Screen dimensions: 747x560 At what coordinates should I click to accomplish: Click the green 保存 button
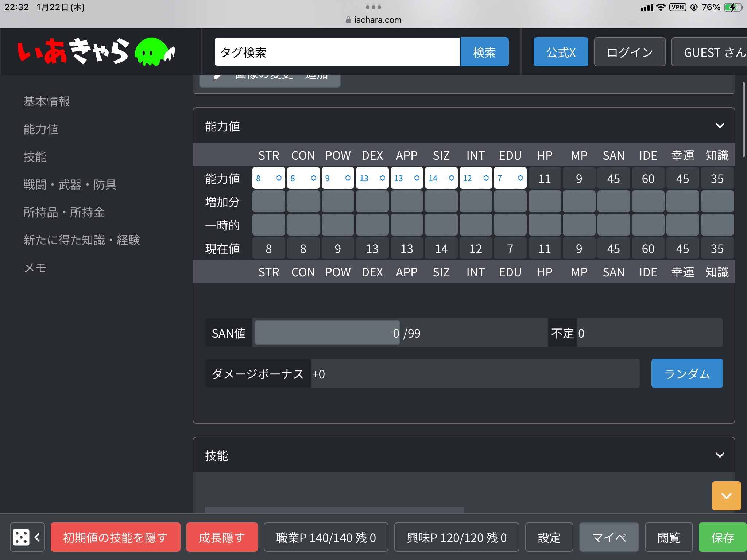[x=722, y=537]
